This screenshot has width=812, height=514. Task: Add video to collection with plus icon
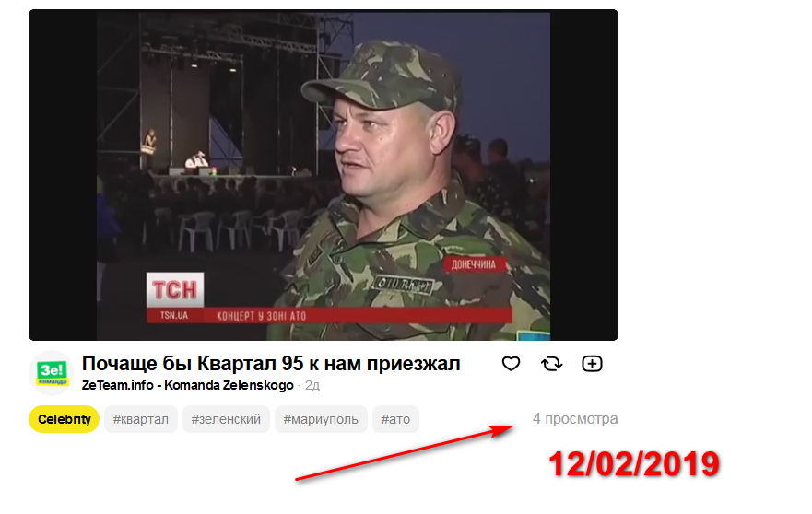[x=592, y=364]
